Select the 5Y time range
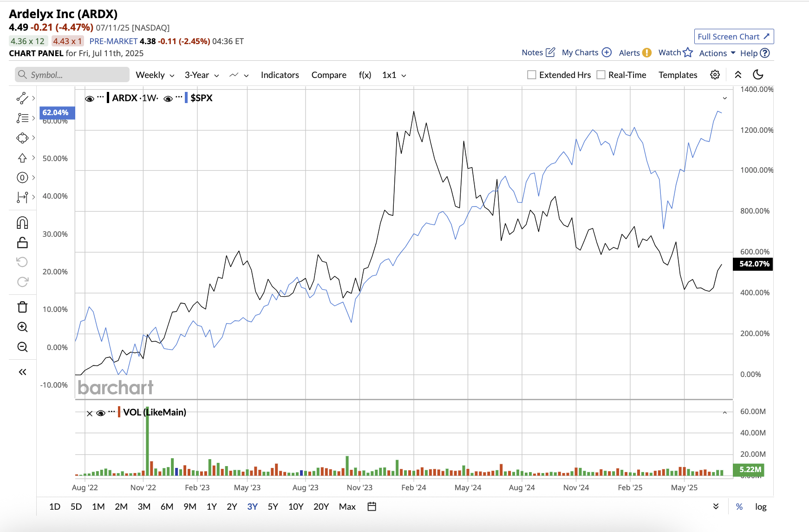 point(273,506)
